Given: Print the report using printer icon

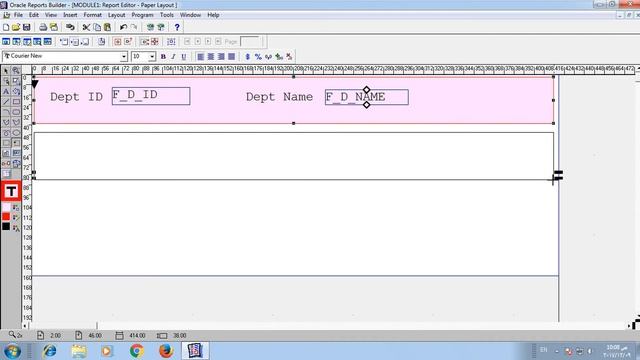Looking at the screenshot, I should tap(43, 27).
